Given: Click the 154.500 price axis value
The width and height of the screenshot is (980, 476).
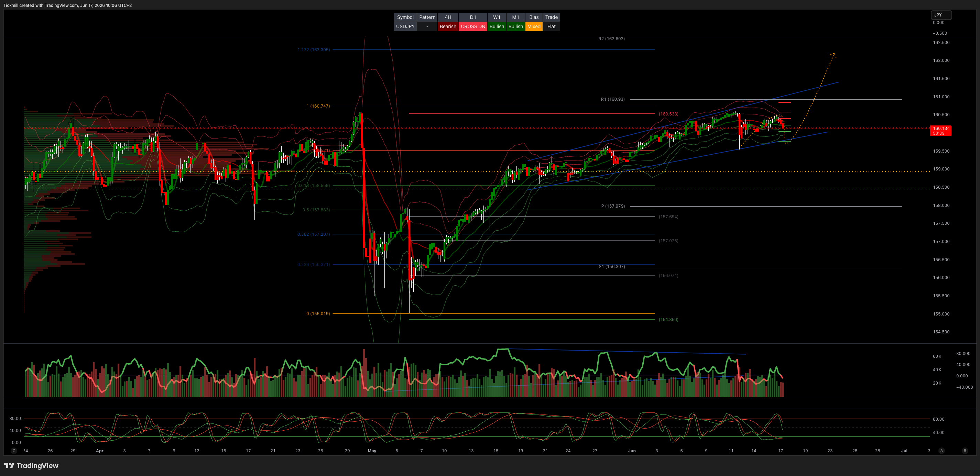Looking at the screenshot, I should 941,332.
